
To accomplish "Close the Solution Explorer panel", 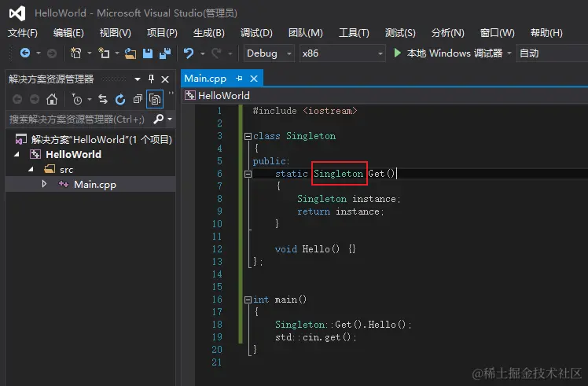I will coord(165,79).
